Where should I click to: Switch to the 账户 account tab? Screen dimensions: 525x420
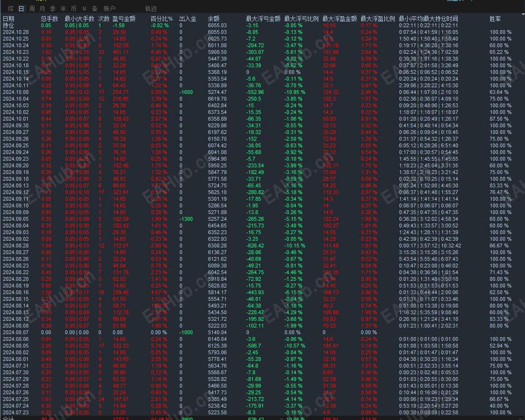click(109, 9)
